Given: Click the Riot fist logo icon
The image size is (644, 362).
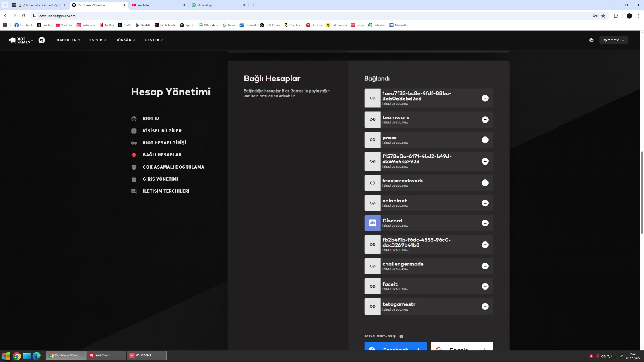Looking at the screenshot, I should 42,40.
